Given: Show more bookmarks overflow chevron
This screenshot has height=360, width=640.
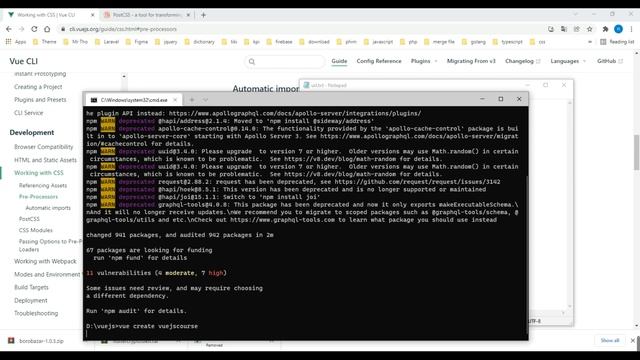Looking at the screenshot, I should pos(590,42).
